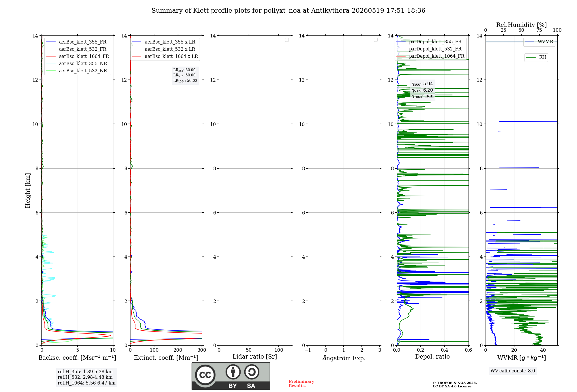Click the 'WVMR [g*kg⁻¹]' bottom axis label
This screenshot has height=392, width=577.
click(x=522, y=358)
